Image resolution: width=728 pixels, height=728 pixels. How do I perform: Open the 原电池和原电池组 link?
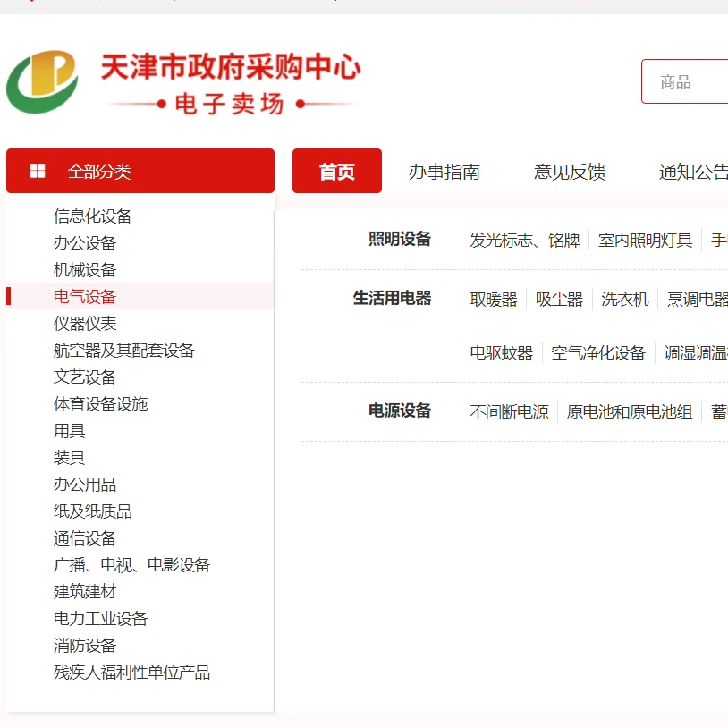coord(630,411)
